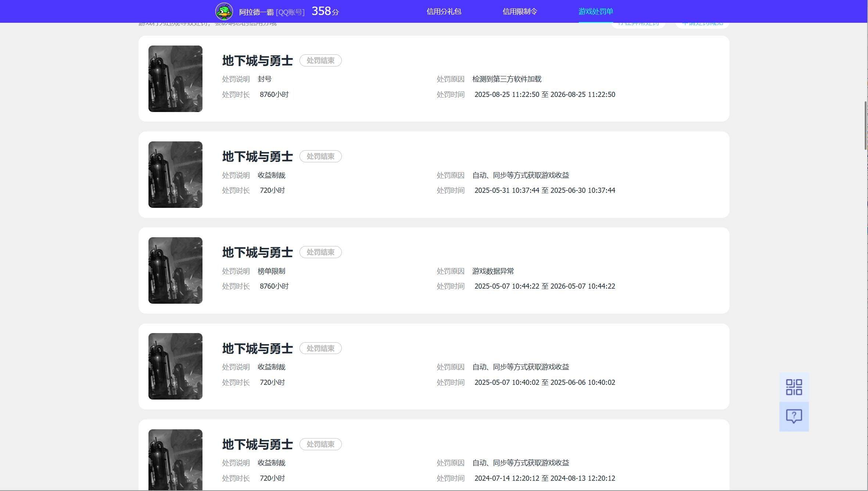The image size is (868, 491).
Task: Open game thumbnail of the 2025-05-07 10:40:02 card
Action: pyautogui.click(x=175, y=366)
